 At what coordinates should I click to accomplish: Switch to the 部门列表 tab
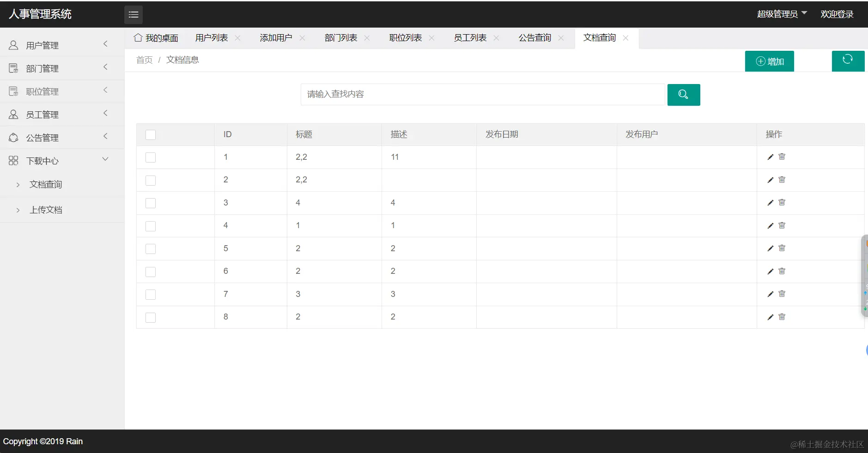341,38
